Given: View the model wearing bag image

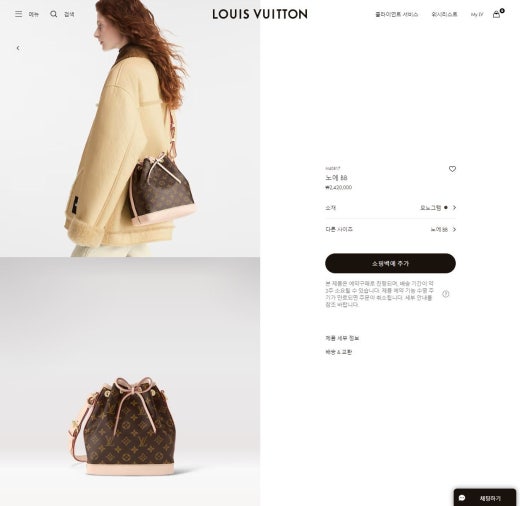Looking at the screenshot, I should click(x=130, y=128).
